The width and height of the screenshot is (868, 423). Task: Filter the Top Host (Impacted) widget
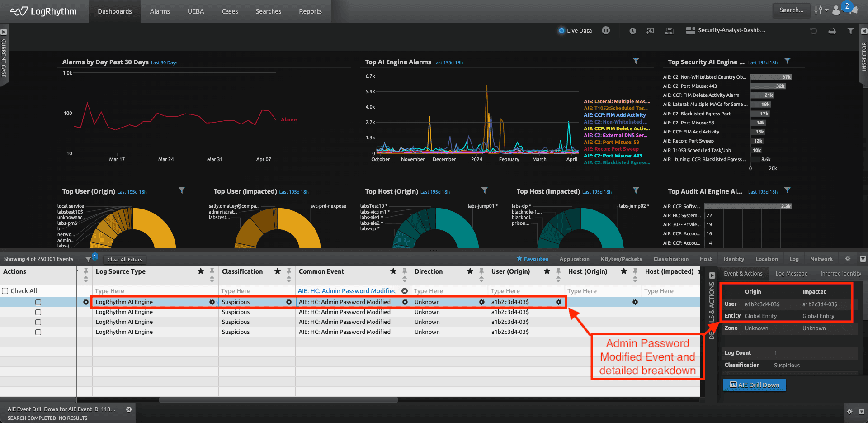point(636,190)
